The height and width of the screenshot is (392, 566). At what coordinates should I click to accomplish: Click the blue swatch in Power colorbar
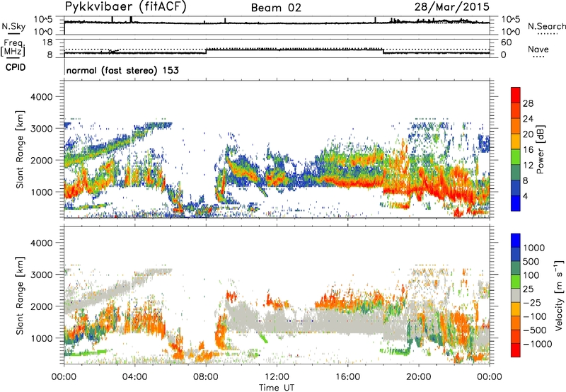(x=516, y=202)
